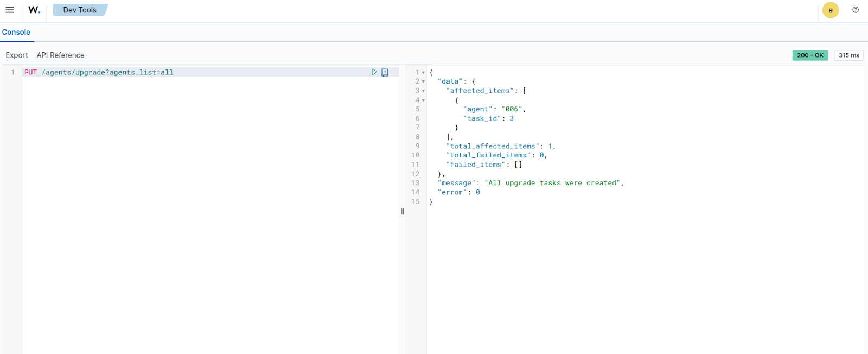The height and width of the screenshot is (354, 868).
Task: Collapse the "affected_items" array fold arrow
Action: pos(423,91)
